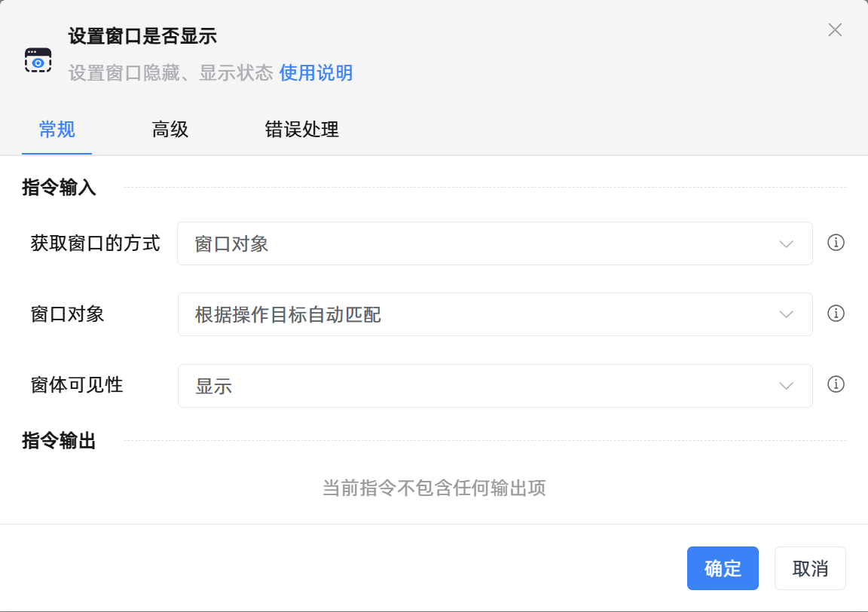Confirm settings with the 确定 button
868x612 pixels.
[723, 568]
